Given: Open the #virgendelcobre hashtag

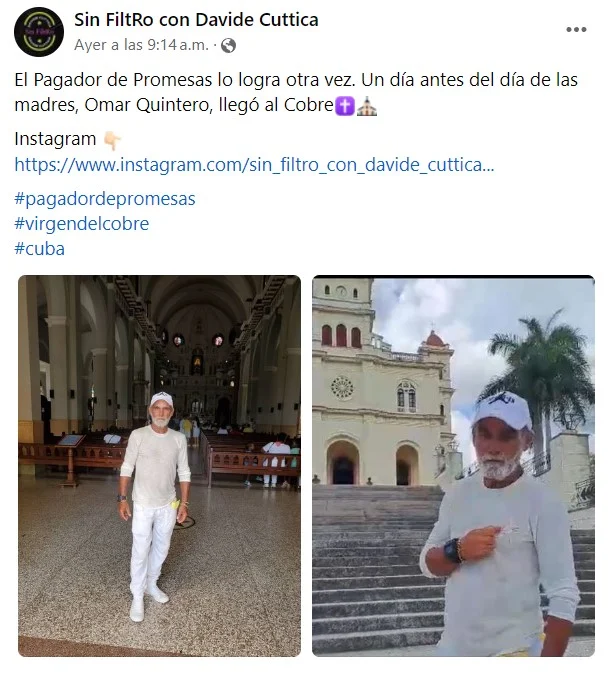Looking at the screenshot, I should (x=81, y=223).
